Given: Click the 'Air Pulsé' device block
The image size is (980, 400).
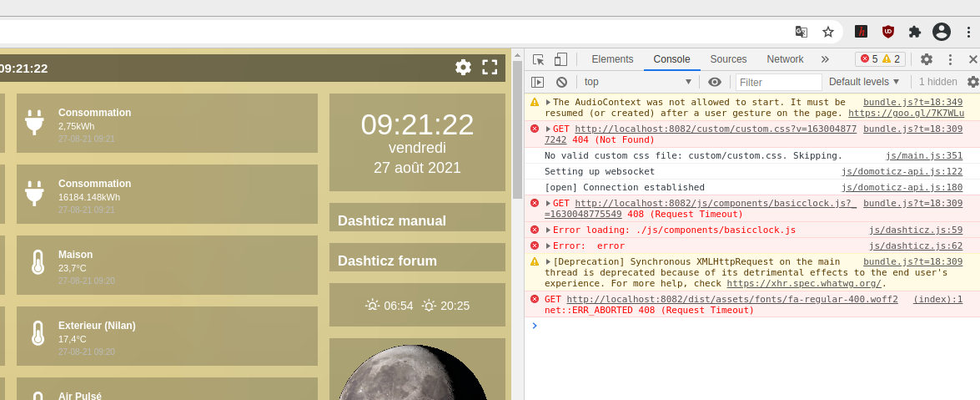Looking at the screenshot, I should coord(167,389).
